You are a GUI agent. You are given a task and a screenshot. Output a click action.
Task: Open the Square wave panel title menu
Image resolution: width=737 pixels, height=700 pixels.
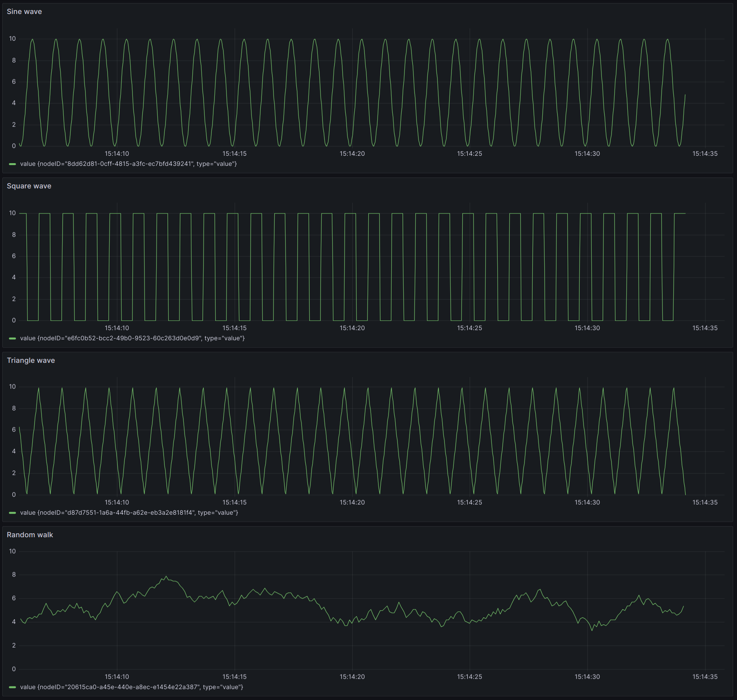click(29, 186)
